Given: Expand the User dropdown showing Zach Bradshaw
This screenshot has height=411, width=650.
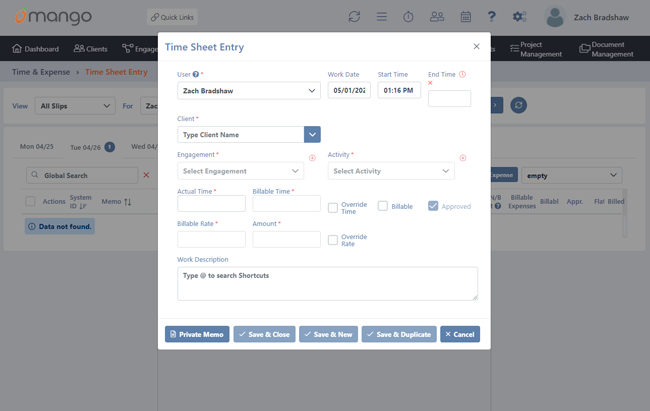Looking at the screenshot, I should (249, 91).
